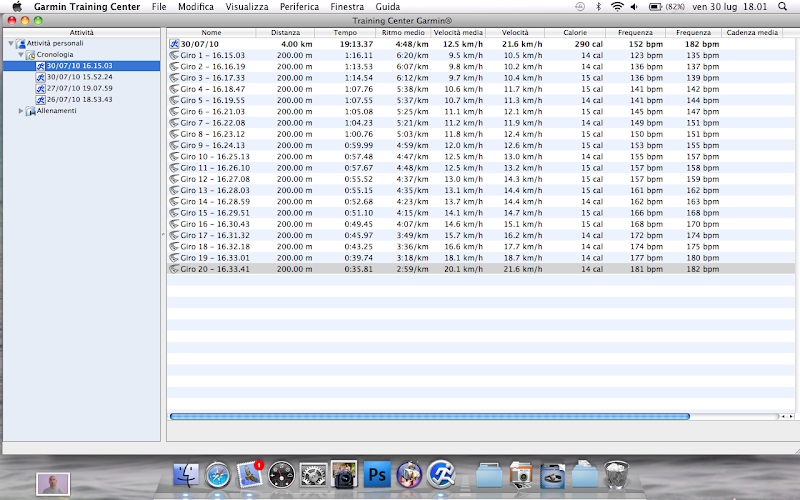Open the Trash in the Dock
This screenshot has width=800, height=500.
pos(616,474)
